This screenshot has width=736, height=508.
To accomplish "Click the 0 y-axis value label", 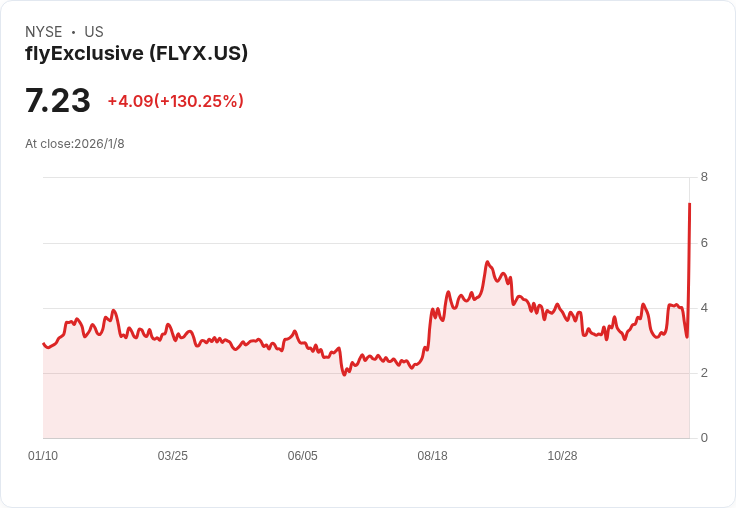I will 704,438.
